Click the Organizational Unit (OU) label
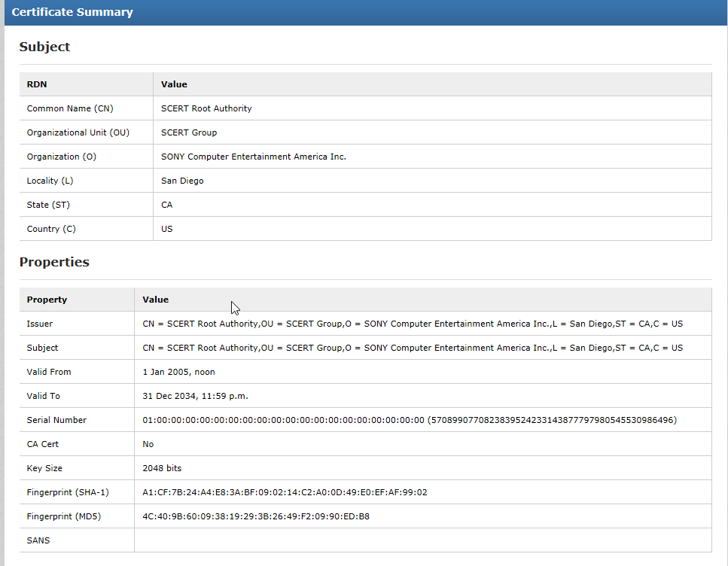728x566 pixels. point(78,132)
